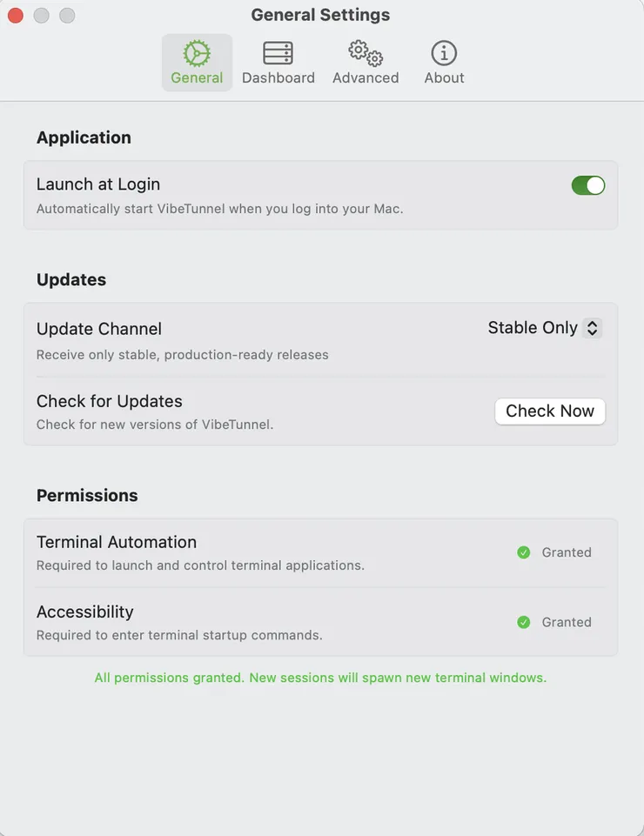The image size is (644, 836).
Task: Open the About tab label
Action: 444,77
